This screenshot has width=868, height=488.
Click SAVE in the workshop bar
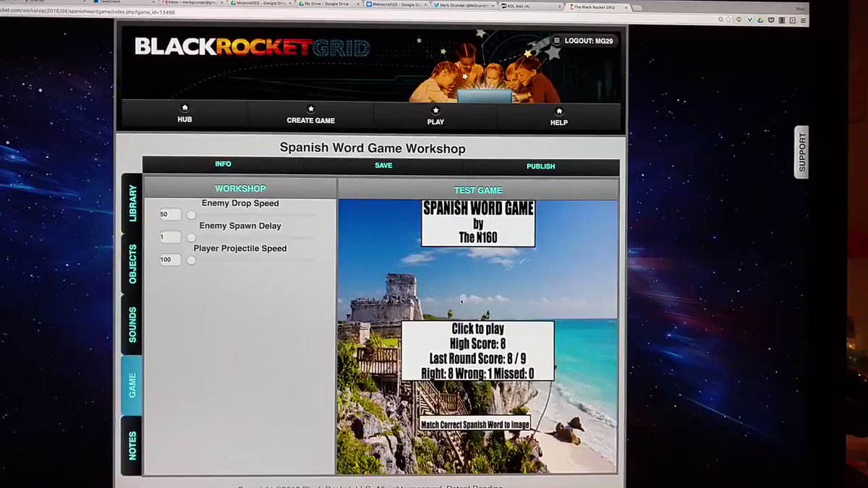(x=383, y=166)
